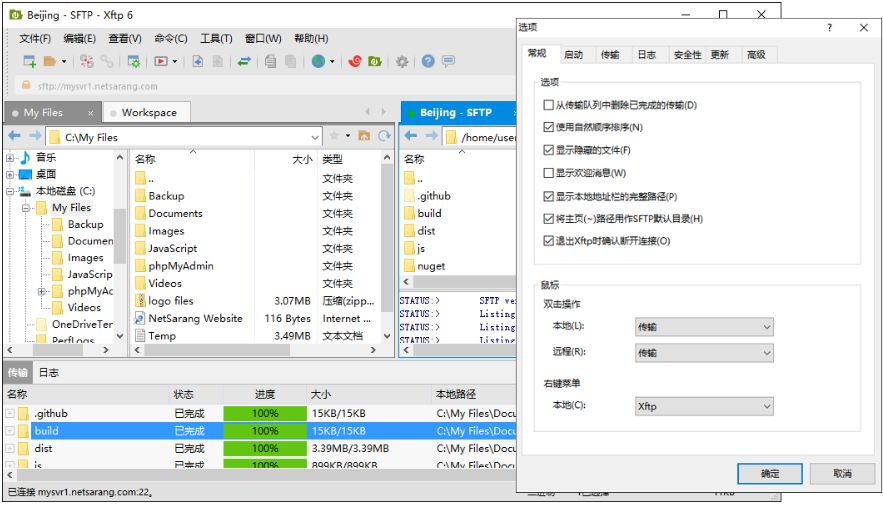
Task: Click the options dialog help ? button
Action: pos(830,28)
